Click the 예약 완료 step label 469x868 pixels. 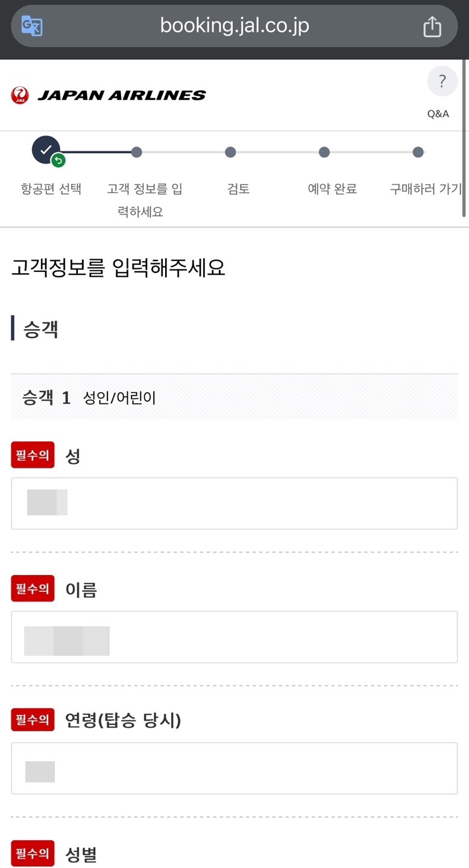[x=332, y=189]
